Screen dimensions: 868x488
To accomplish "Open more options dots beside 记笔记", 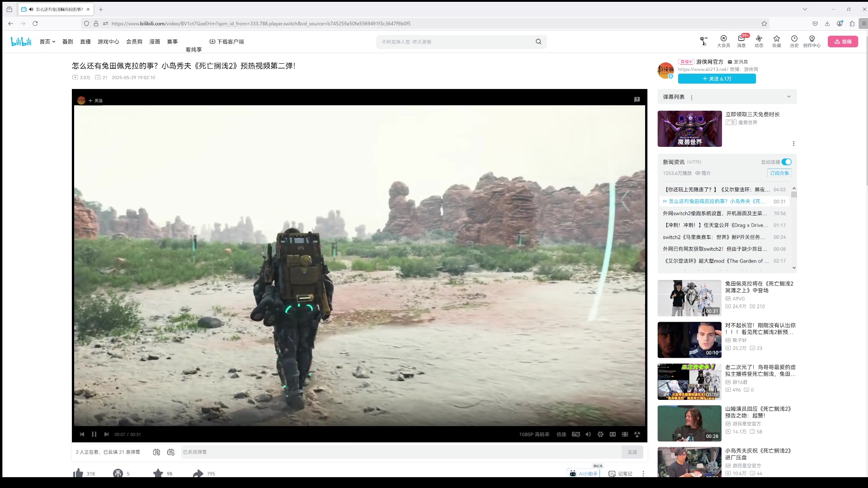I will click(643, 474).
